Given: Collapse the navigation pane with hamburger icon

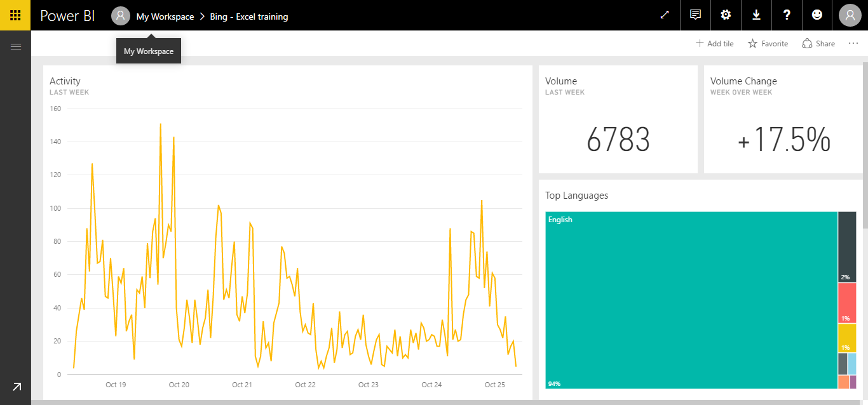Looking at the screenshot, I should 16,46.
